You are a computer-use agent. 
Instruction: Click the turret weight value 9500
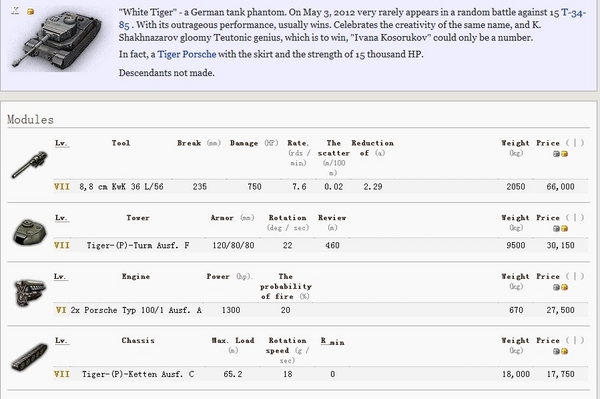click(516, 245)
